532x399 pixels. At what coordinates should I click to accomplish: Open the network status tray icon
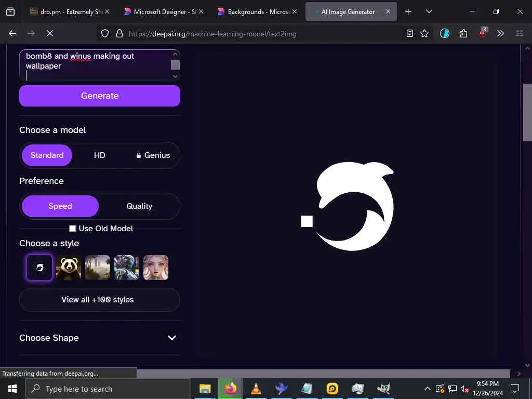(x=453, y=389)
